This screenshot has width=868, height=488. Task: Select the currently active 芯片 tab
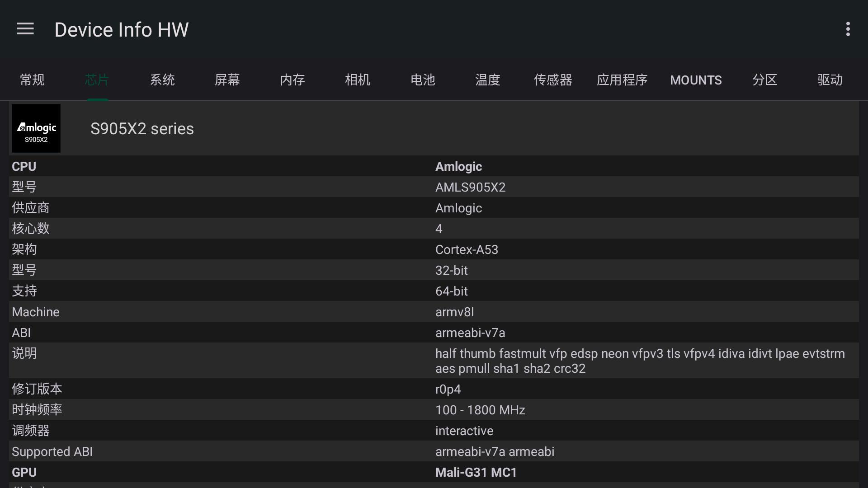point(97,80)
